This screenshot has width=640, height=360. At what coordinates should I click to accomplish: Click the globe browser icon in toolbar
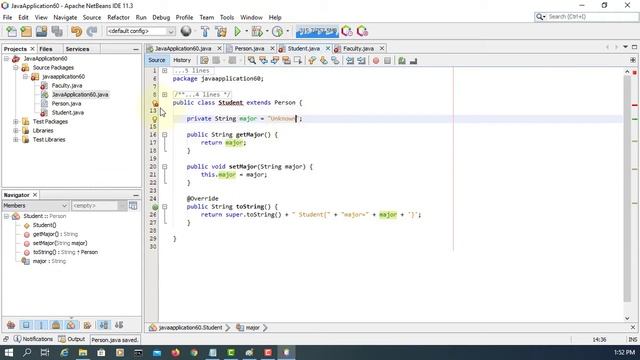(x=186, y=31)
